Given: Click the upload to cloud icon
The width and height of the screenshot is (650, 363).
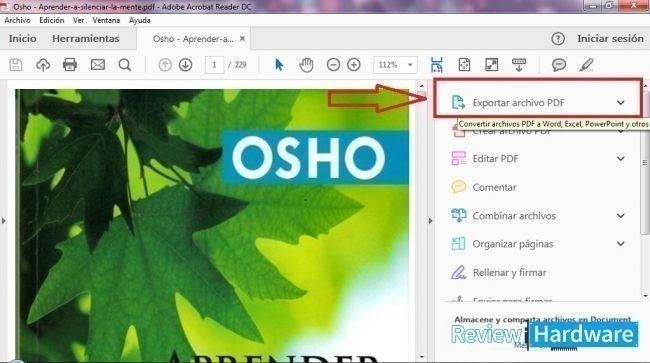Looking at the screenshot, I should 43,65.
